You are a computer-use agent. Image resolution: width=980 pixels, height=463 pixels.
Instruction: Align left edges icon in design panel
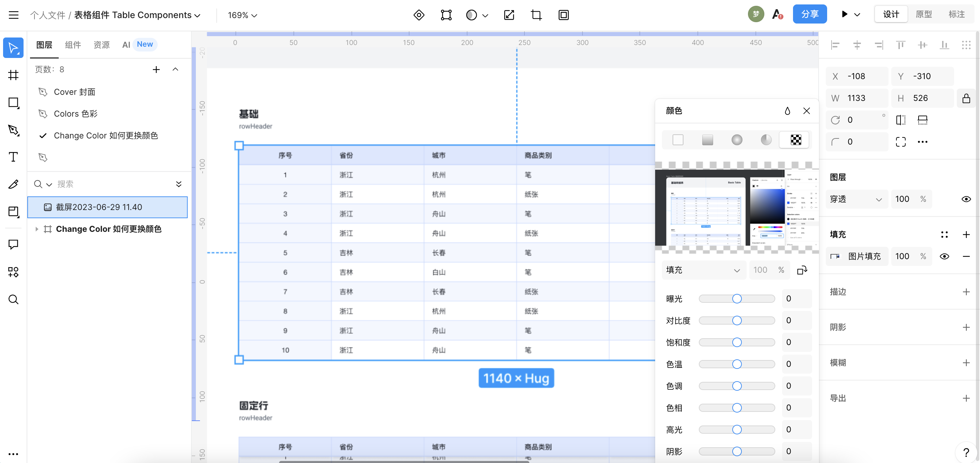pos(835,46)
